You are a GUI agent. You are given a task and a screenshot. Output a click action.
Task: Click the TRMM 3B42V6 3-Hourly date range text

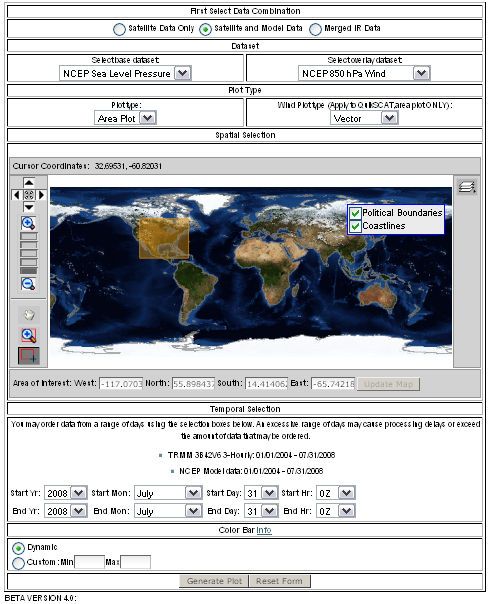tap(251, 455)
